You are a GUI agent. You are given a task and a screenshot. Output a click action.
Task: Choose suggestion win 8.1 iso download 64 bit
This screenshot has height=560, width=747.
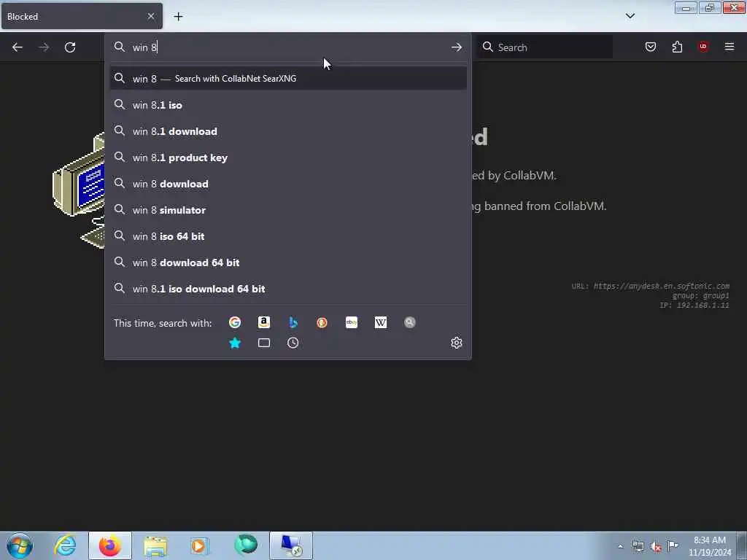click(x=287, y=288)
